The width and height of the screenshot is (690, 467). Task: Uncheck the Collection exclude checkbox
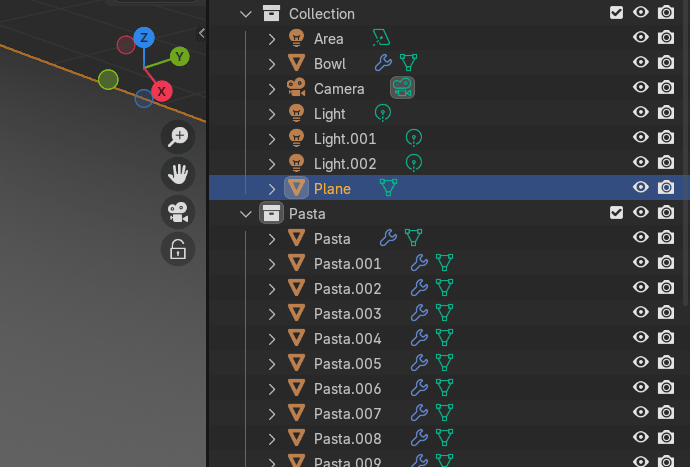tap(616, 13)
